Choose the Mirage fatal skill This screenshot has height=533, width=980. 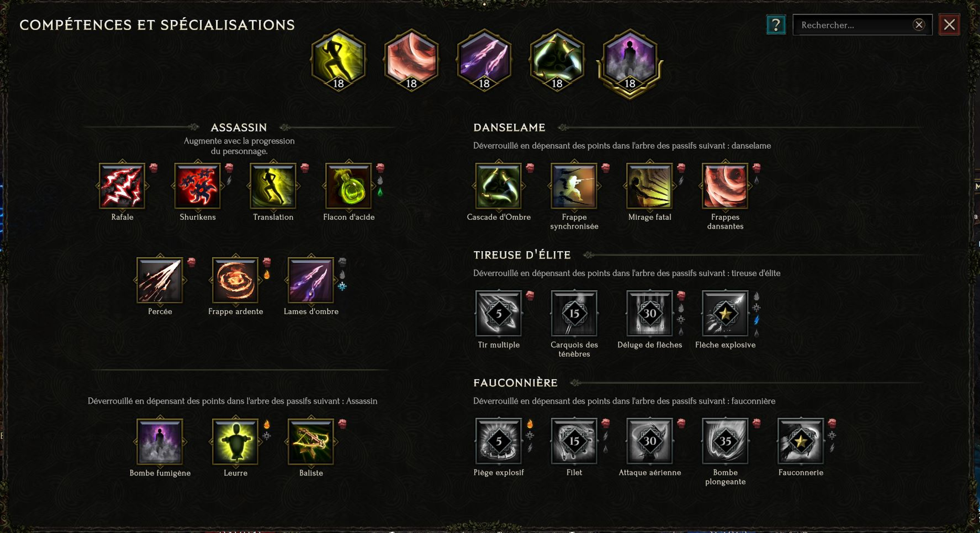(x=649, y=186)
